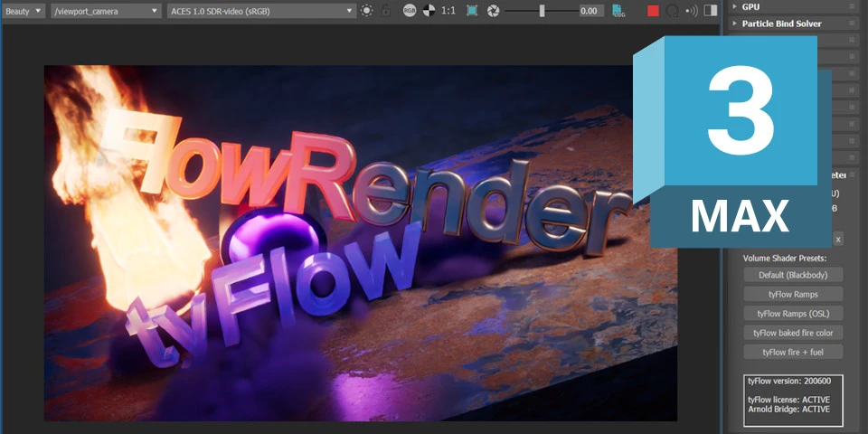Click the GPU rollout grip handle
This screenshot has width=868, height=434.
click(x=852, y=6)
